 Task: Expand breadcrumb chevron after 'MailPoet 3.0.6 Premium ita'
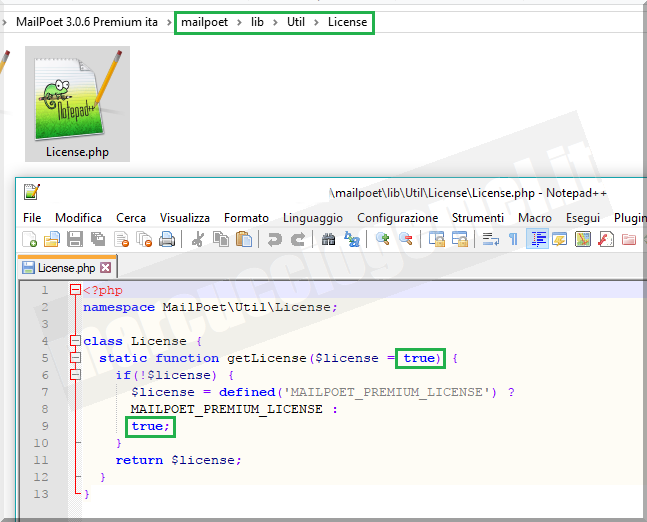169,22
